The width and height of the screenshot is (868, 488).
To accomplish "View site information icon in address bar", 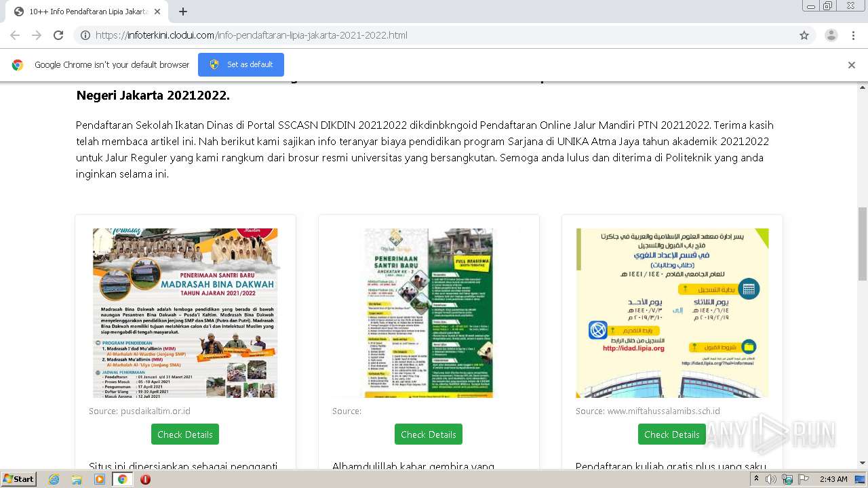I will coord(85,35).
